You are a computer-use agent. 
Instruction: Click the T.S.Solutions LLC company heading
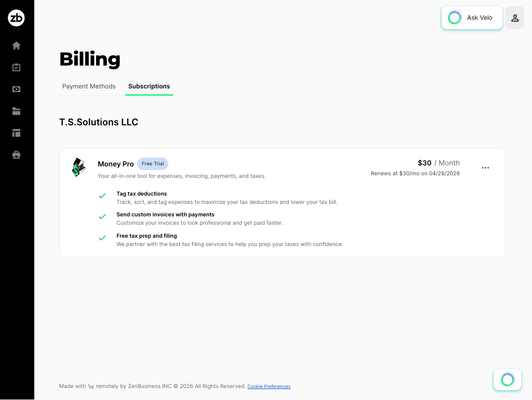coord(99,122)
